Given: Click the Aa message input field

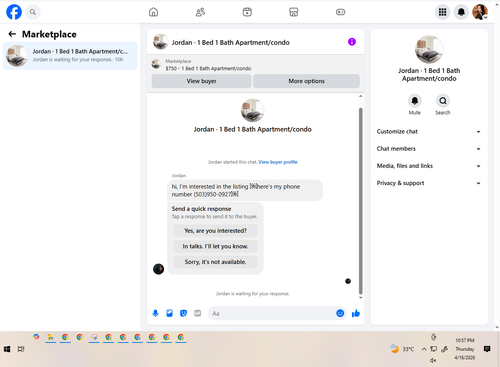Looking at the screenshot, I should 272,313.
